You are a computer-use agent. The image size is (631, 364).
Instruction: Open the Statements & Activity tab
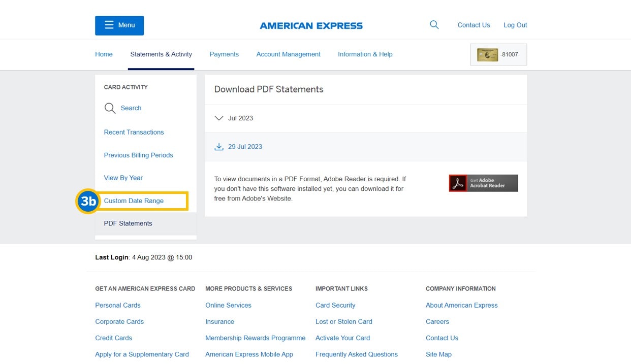click(161, 54)
